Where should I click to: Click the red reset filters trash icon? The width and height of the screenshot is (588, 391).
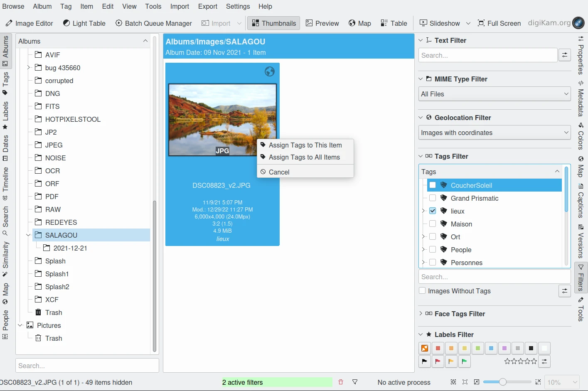341,382
